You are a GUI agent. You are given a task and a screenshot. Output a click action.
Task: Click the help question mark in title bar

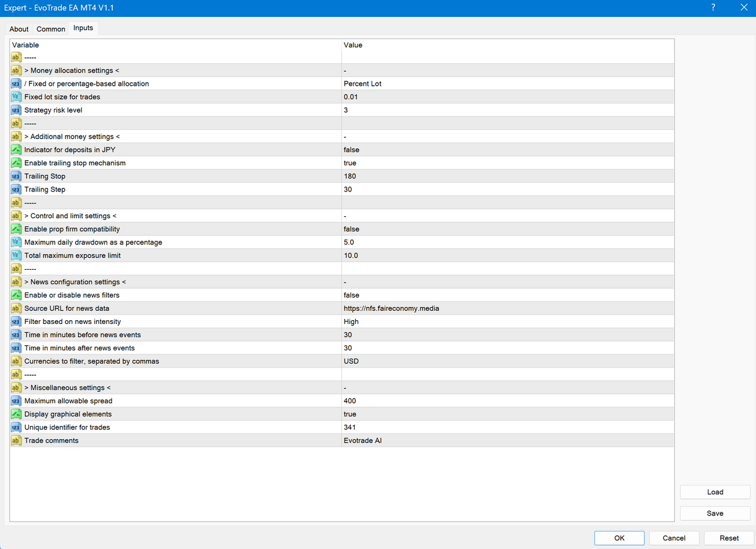713,8
